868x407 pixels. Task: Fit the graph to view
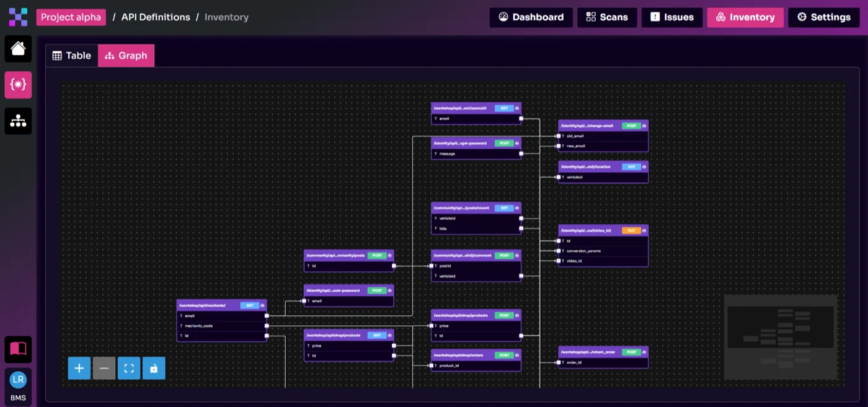click(128, 368)
